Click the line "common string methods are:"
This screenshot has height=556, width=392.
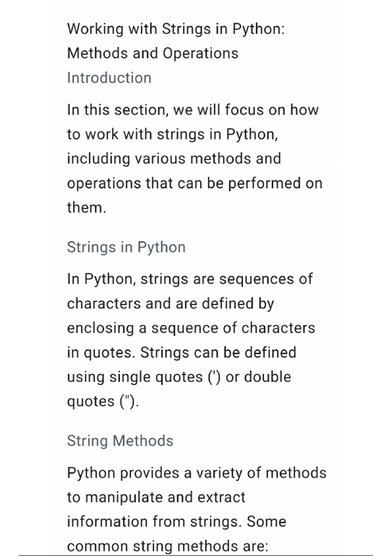point(167,546)
